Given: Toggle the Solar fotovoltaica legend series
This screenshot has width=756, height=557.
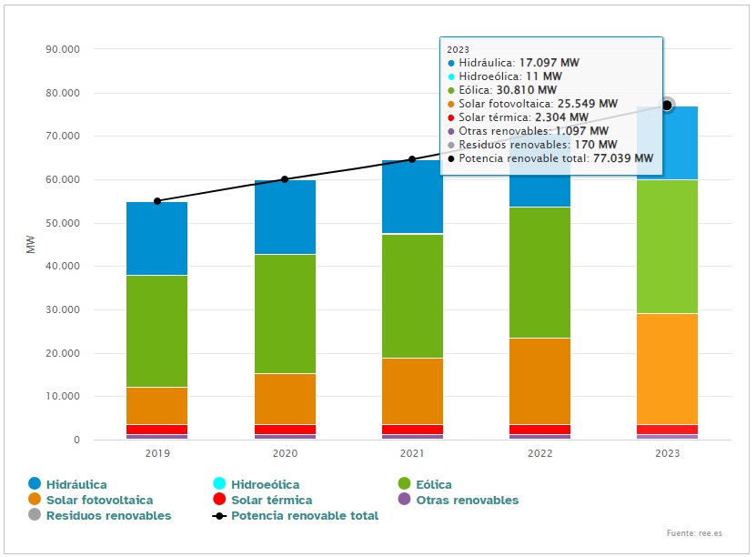Looking at the screenshot, I should coord(91,500).
